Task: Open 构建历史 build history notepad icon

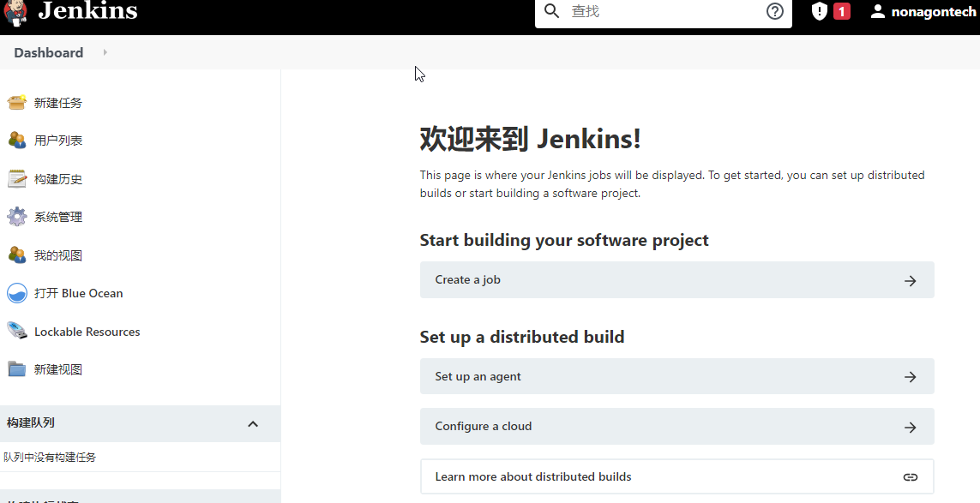Action: pos(16,179)
